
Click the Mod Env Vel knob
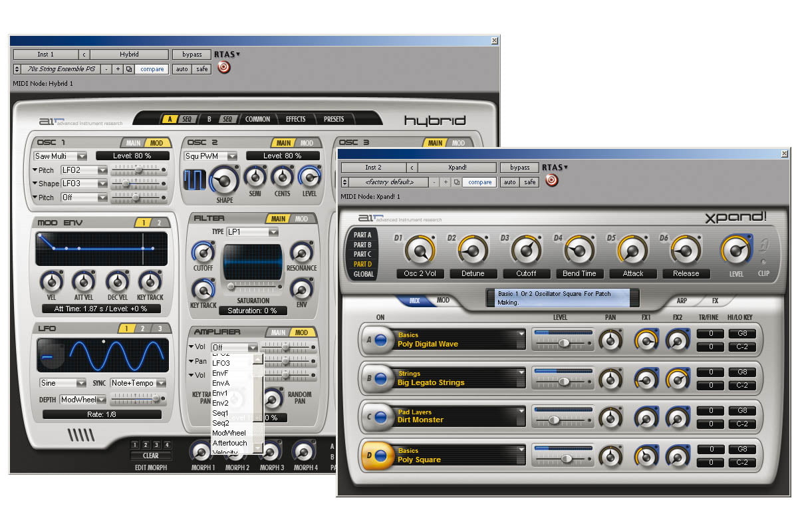pyautogui.click(x=51, y=281)
